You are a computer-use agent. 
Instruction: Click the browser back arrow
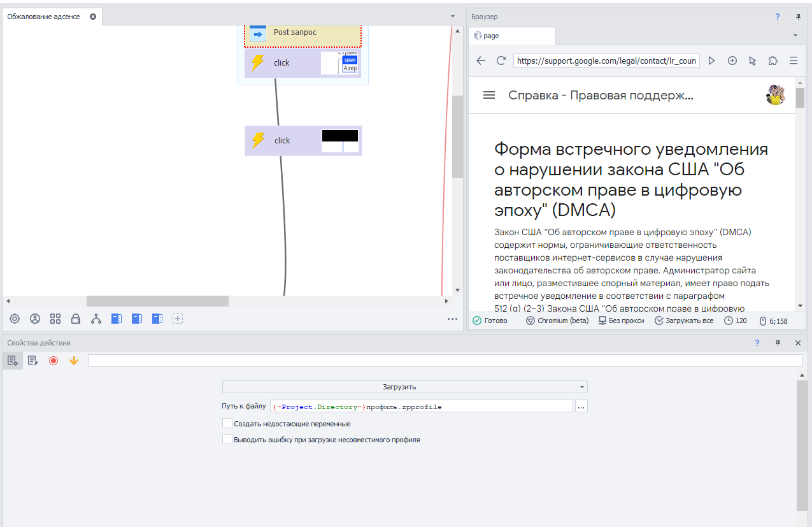point(481,61)
